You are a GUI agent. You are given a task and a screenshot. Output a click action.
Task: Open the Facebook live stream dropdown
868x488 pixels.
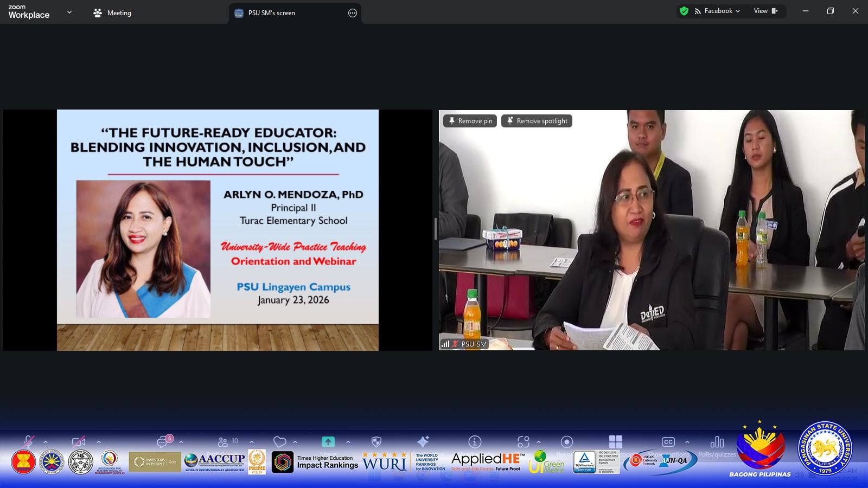pos(717,11)
